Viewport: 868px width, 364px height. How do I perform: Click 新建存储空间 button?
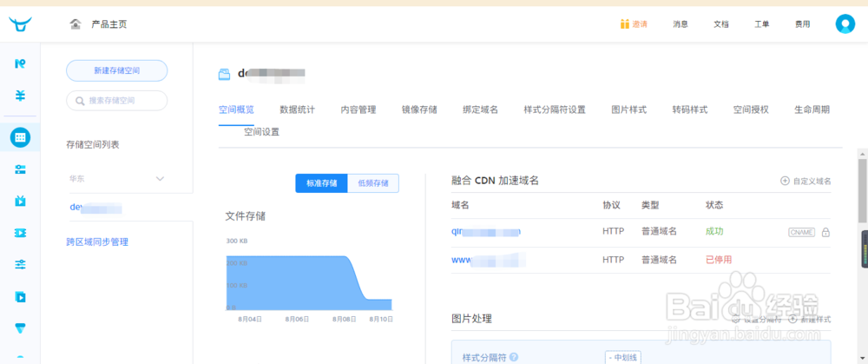(117, 71)
